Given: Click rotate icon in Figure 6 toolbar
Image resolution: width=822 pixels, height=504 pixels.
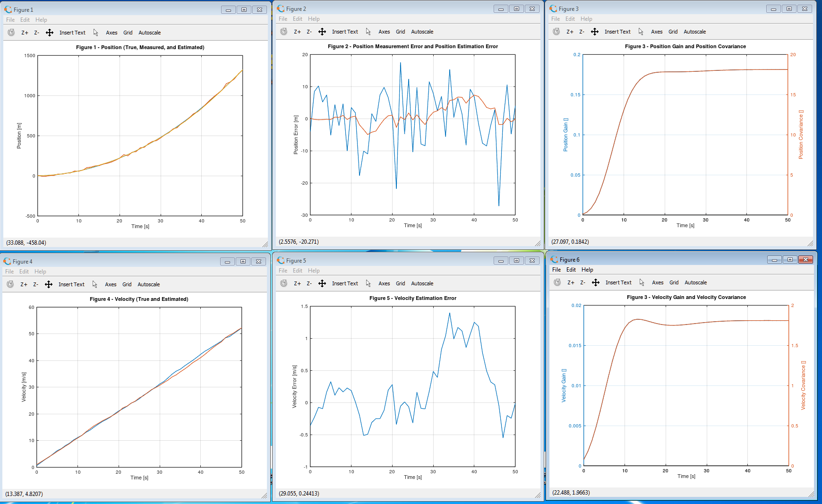Looking at the screenshot, I should [x=557, y=282].
